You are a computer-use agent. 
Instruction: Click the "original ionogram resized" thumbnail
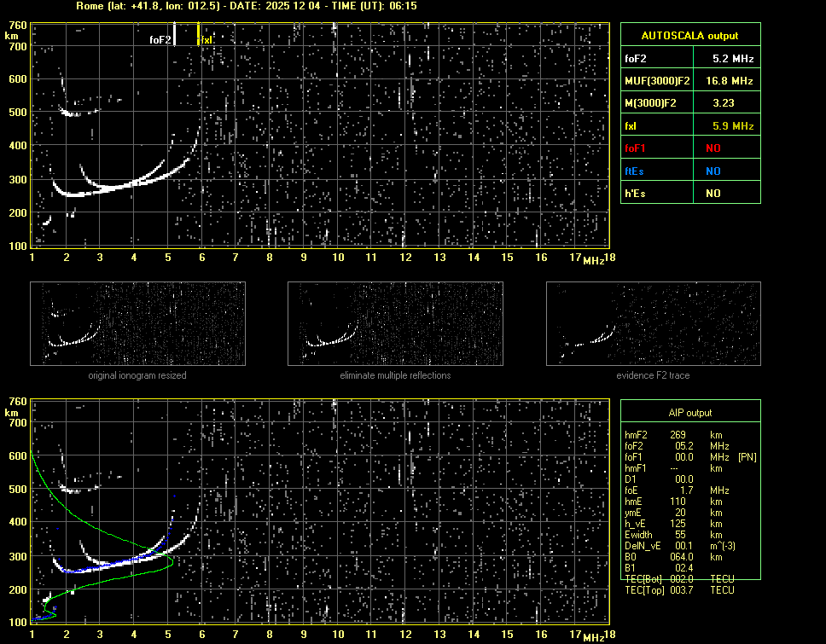coord(137,324)
